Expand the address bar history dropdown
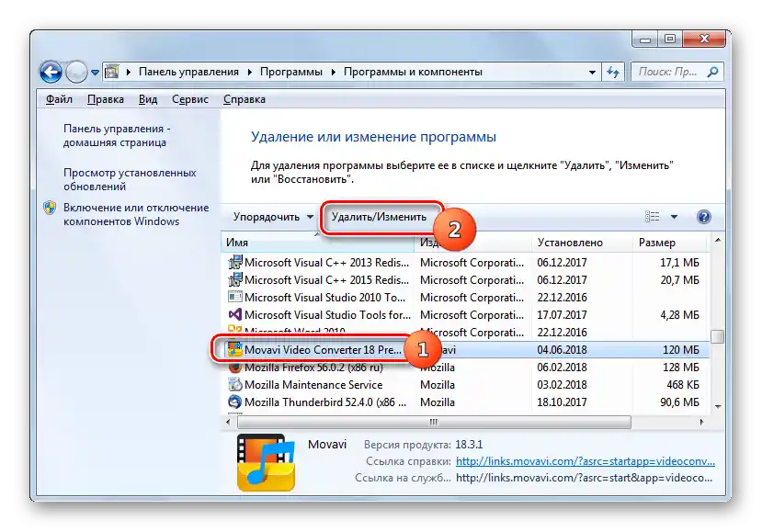Image resolution: width=762 pixels, height=532 pixels. 592,72
